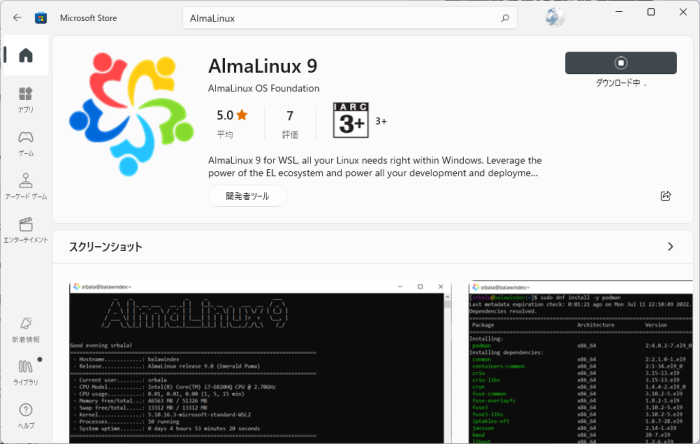Click the AlmaLinux OS Foundation publisher link

pos(264,88)
